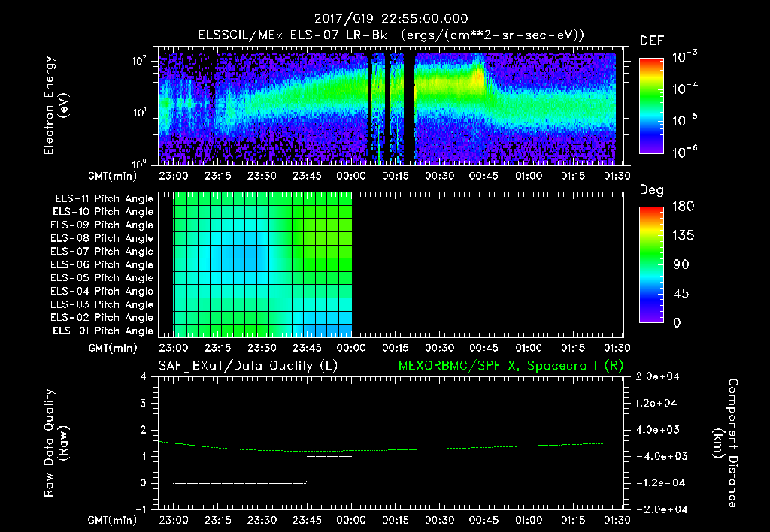
Task: Click the ELS-11 Pitch Angle row label
Action: [104, 199]
